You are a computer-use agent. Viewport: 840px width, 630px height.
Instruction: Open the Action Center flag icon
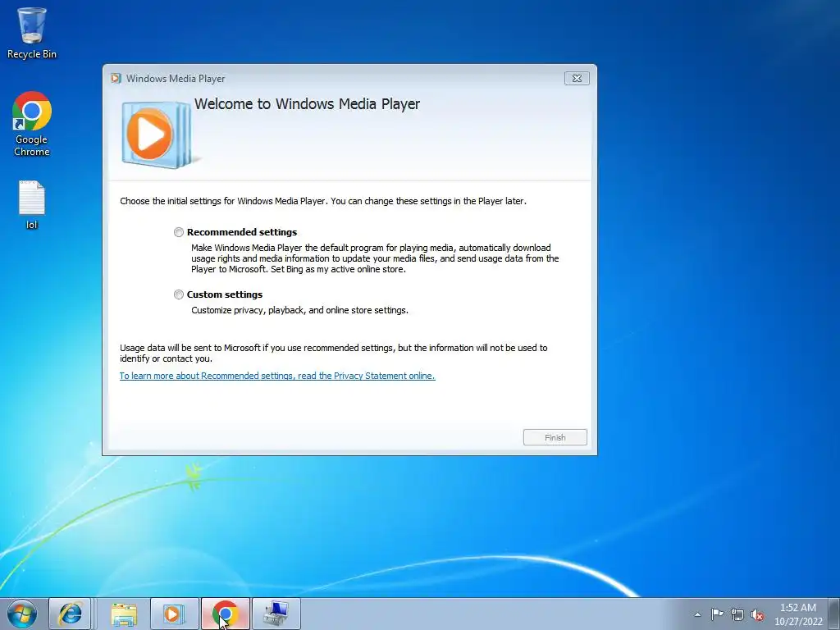[717, 614]
